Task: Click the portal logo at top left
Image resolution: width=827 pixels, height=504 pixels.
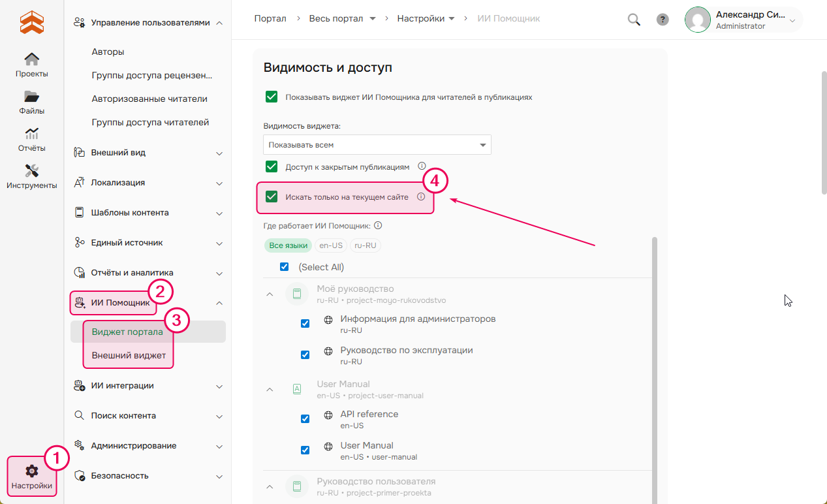Action: point(32,22)
